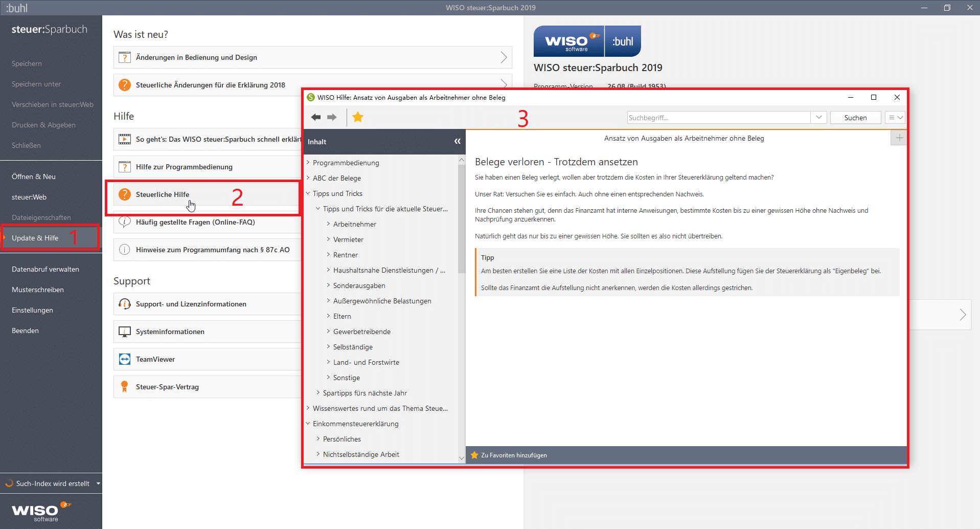Viewport: 980px width, 529px height.
Task: Open Öffnen & Neu menu item
Action: tap(34, 177)
